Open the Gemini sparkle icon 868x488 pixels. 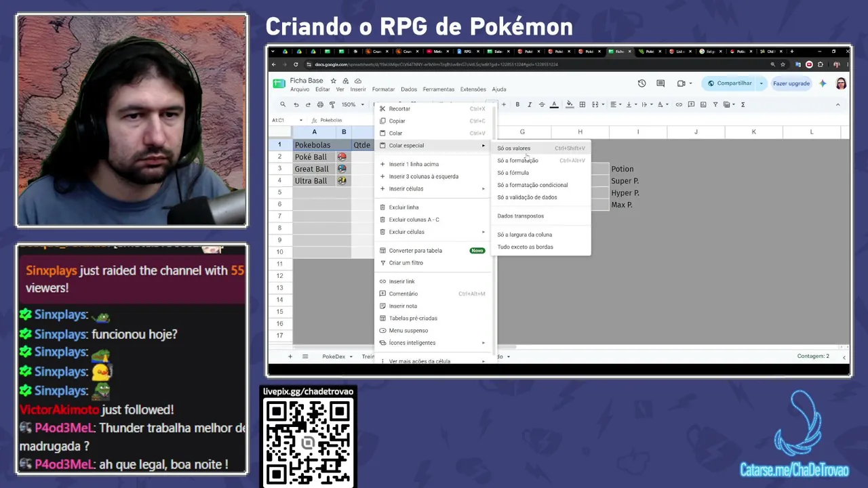823,83
